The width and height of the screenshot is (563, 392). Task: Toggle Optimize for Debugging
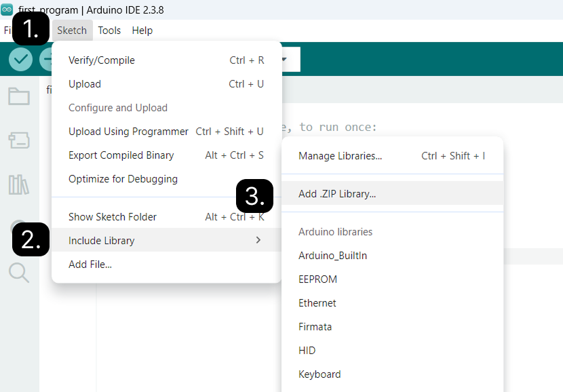(x=166, y=179)
